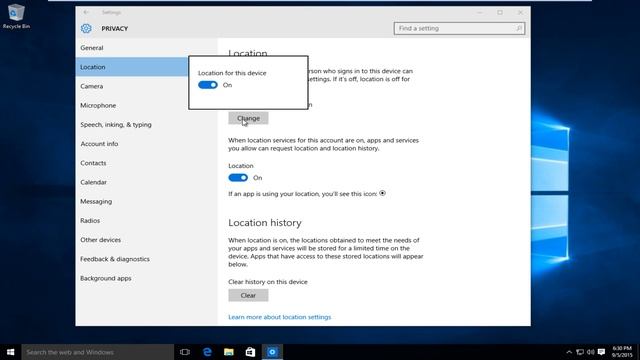Launch Microsoft Edge from taskbar
Screen dimensions: 640x360
click(207, 352)
